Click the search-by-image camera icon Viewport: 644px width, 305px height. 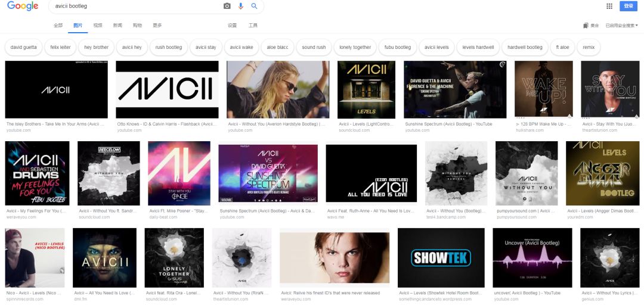coord(227,6)
